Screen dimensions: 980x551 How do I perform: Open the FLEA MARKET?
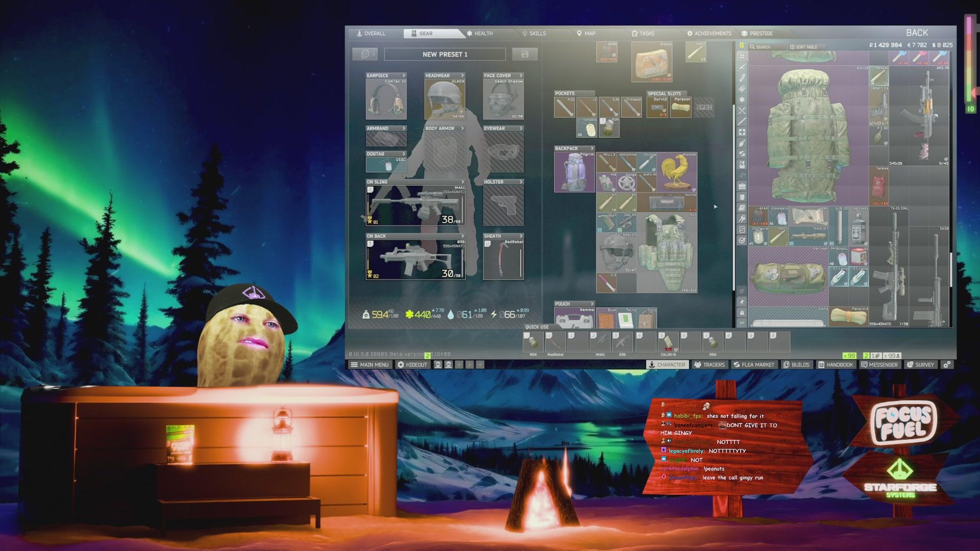tap(754, 365)
